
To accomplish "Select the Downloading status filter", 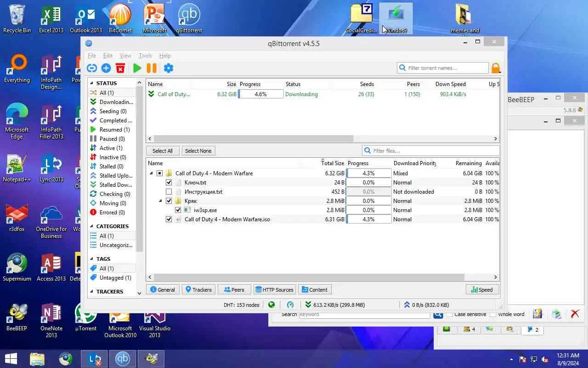I will (x=112, y=102).
